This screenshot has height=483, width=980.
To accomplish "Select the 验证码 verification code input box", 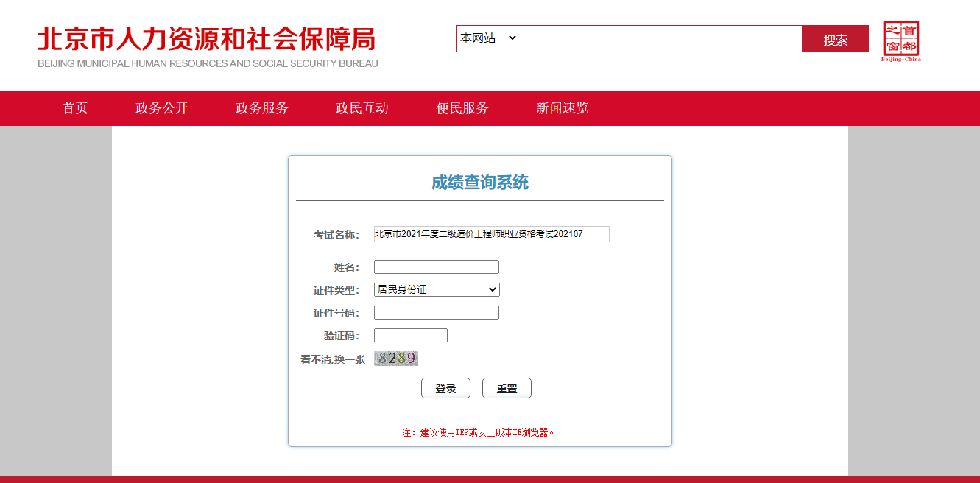I will click(x=411, y=336).
